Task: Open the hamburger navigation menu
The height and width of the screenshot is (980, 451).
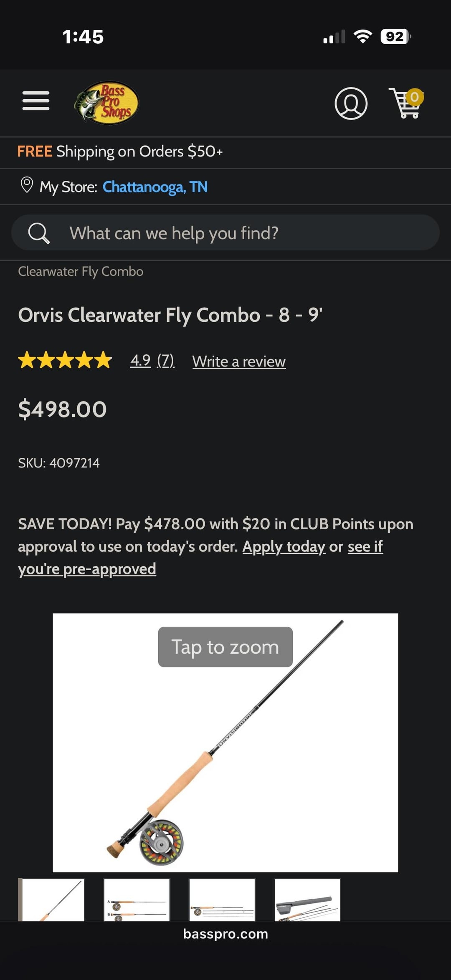Action: coord(36,101)
